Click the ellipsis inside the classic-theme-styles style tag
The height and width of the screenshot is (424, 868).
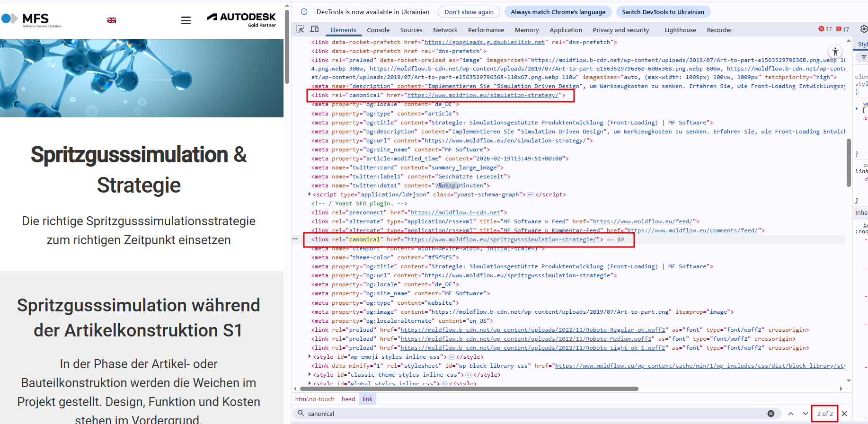coord(469,375)
